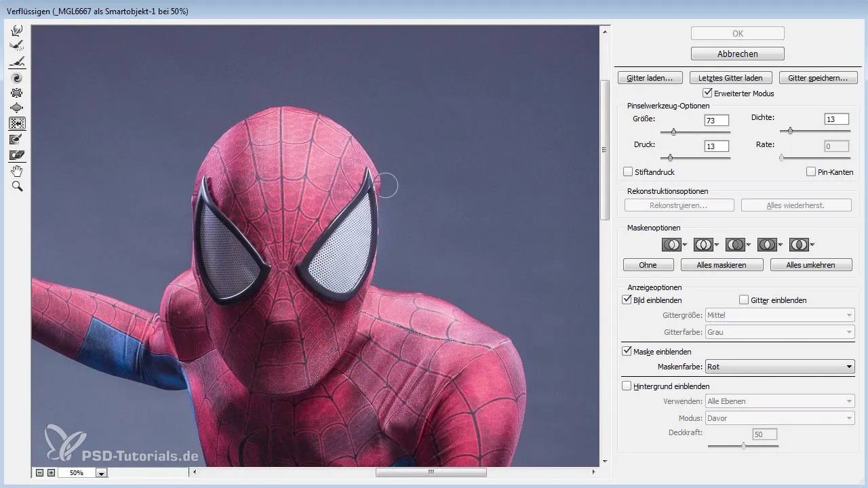Click the Add to Selection mask icon
Viewport: 868px width, 488px height.
coord(703,245)
